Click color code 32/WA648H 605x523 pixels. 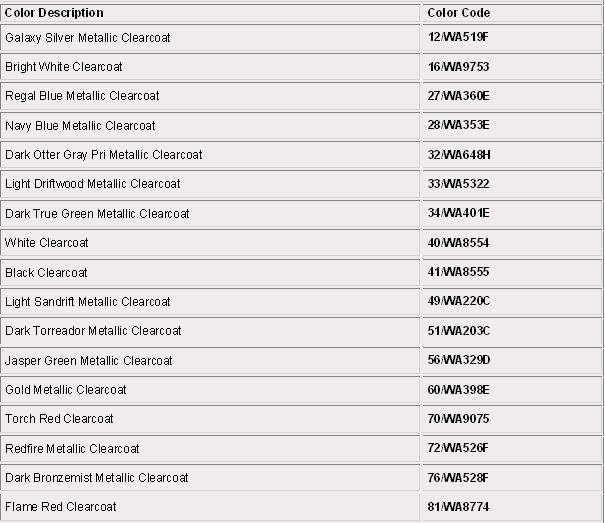click(x=459, y=155)
